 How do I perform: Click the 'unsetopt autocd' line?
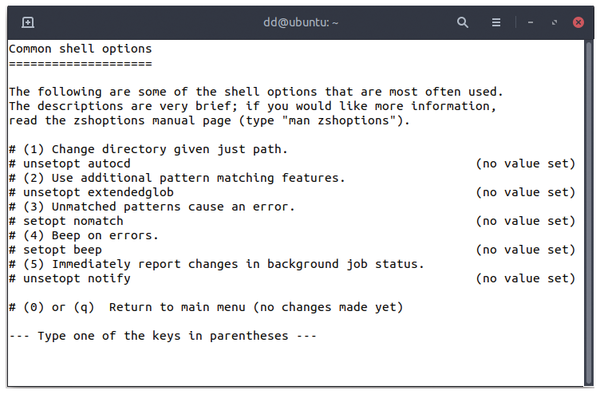[70, 164]
